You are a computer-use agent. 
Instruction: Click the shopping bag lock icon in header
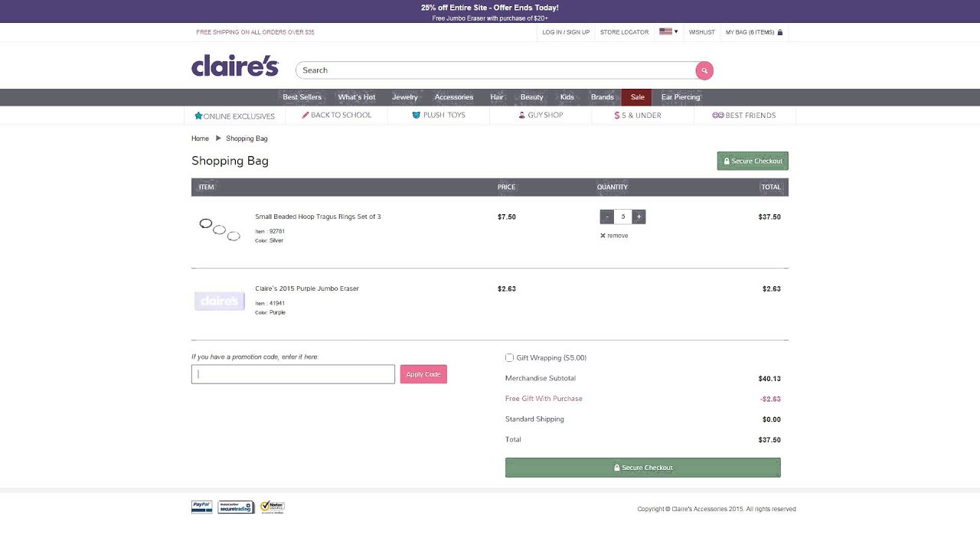click(780, 32)
